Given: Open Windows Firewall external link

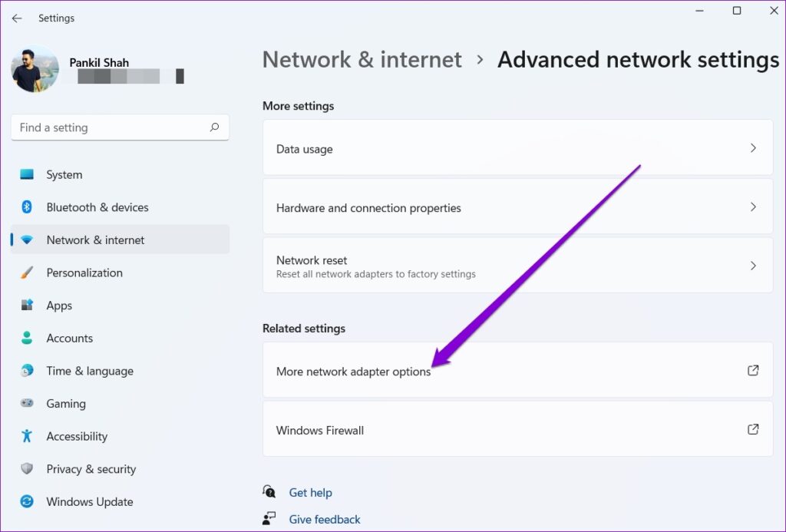Looking at the screenshot, I should tap(517, 430).
